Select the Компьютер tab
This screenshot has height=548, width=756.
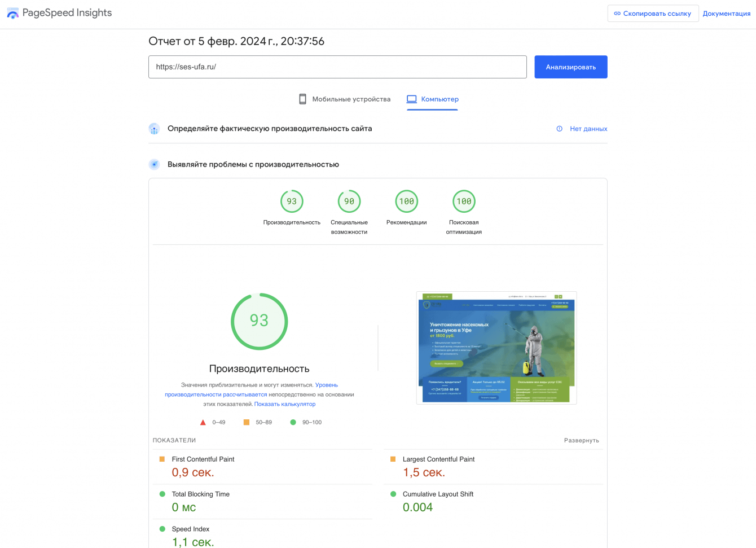coord(433,99)
